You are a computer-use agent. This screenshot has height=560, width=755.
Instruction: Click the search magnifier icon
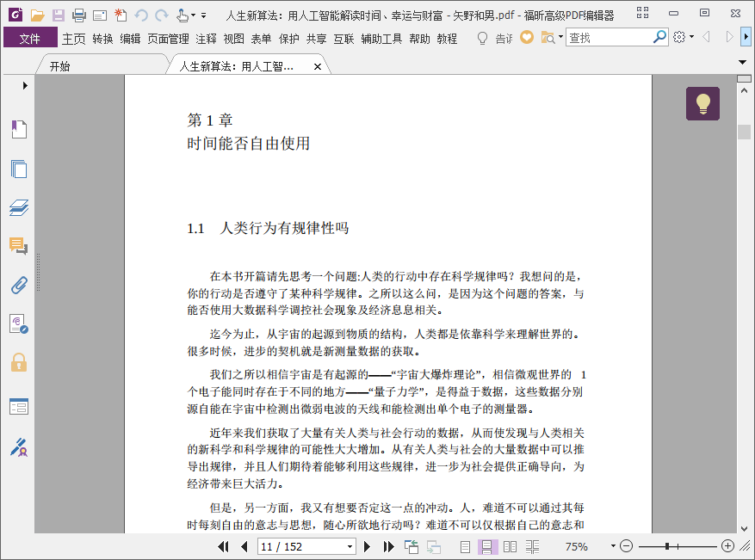659,37
